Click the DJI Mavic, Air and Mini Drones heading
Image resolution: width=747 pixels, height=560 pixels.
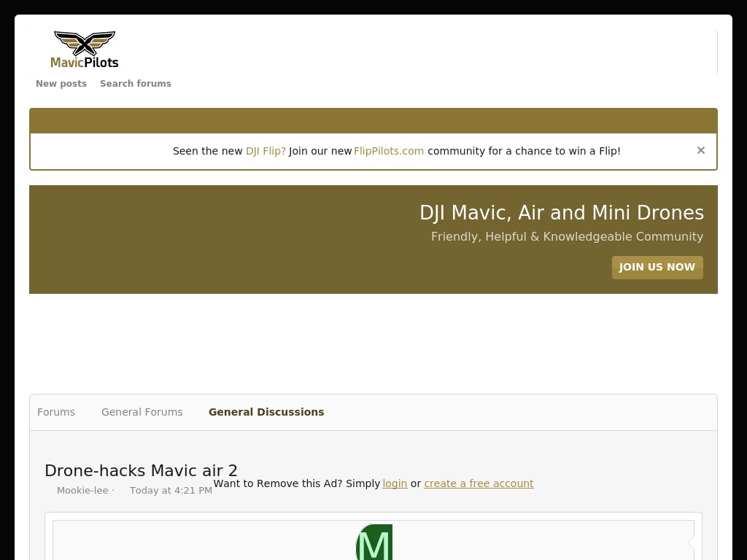[562, 213]
